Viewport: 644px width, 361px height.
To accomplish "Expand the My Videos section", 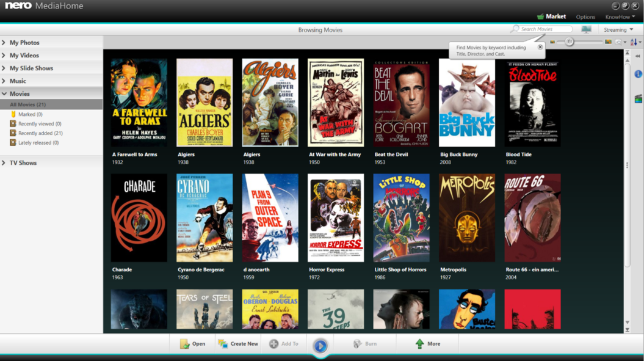I will click(51, 55).
